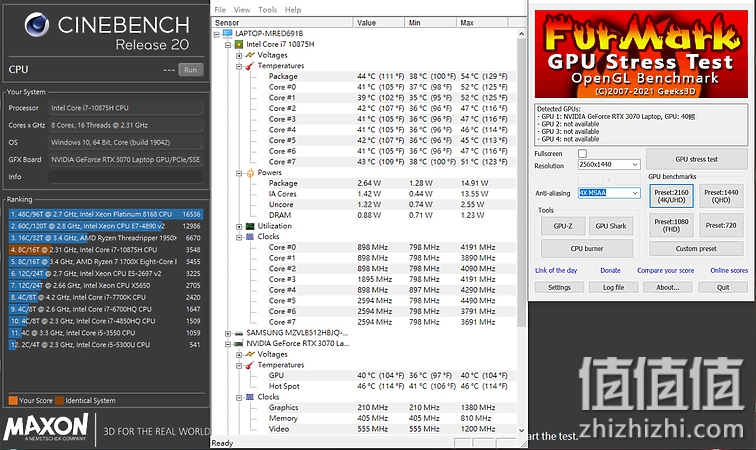
Task: Collapse the Powers node
Action: [239, 173]
